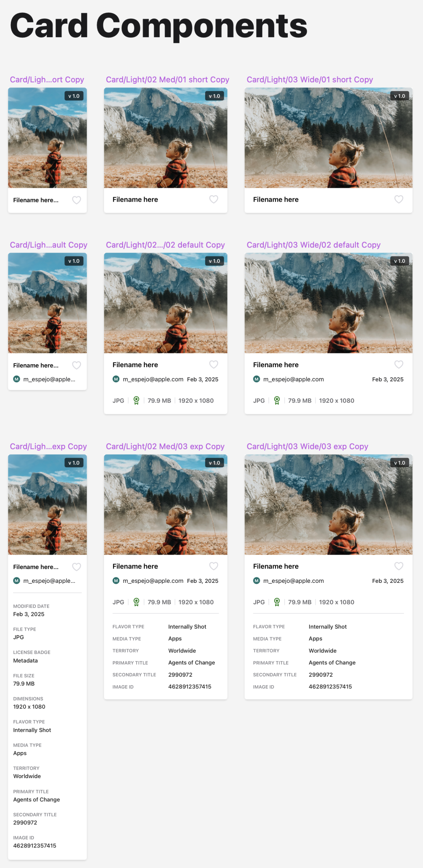This screenshot has height=868, width=423.
Task: Select 'Card/Light/03 Wide/02 default Copy' label
Action: [313, 245]
